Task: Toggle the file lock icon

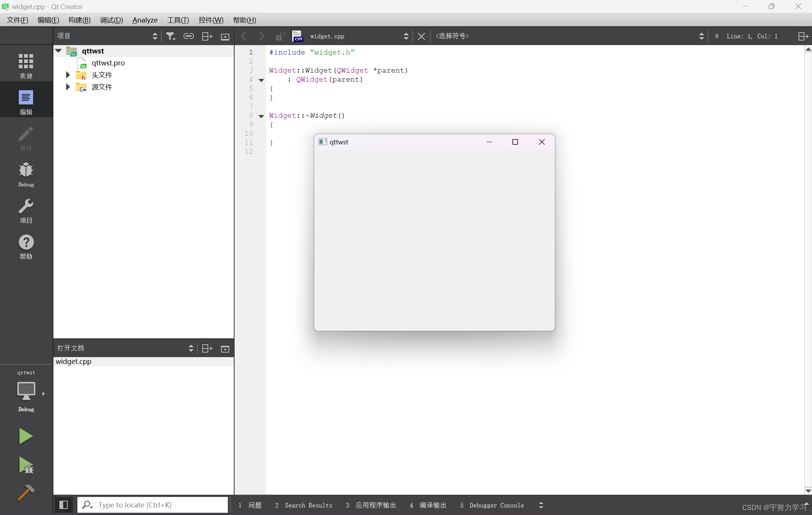Action: [x=280, y=36]
